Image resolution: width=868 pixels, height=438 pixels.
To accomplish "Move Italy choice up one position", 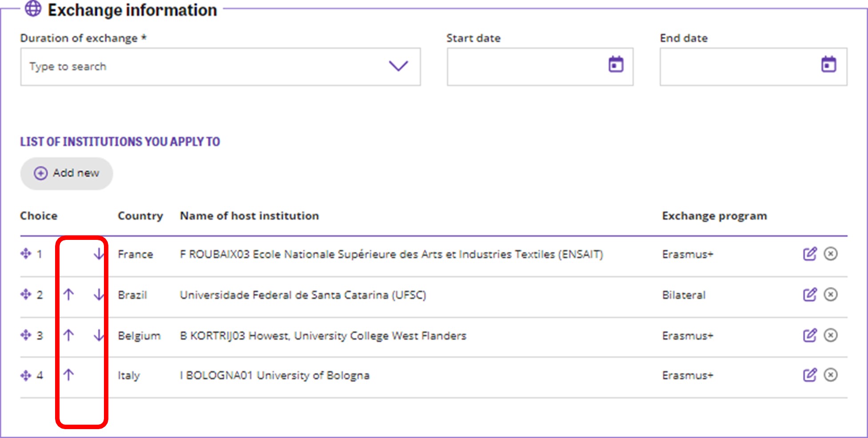I will 68,375.
